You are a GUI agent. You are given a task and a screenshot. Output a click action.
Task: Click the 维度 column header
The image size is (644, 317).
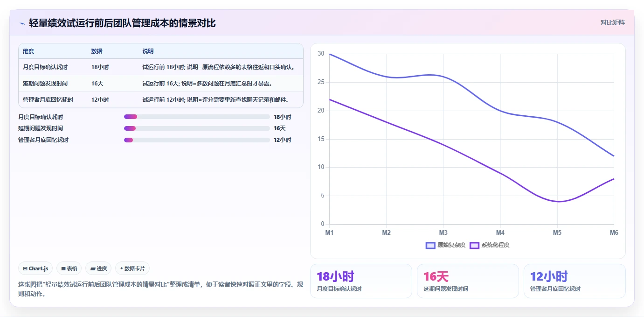[28, 51]
